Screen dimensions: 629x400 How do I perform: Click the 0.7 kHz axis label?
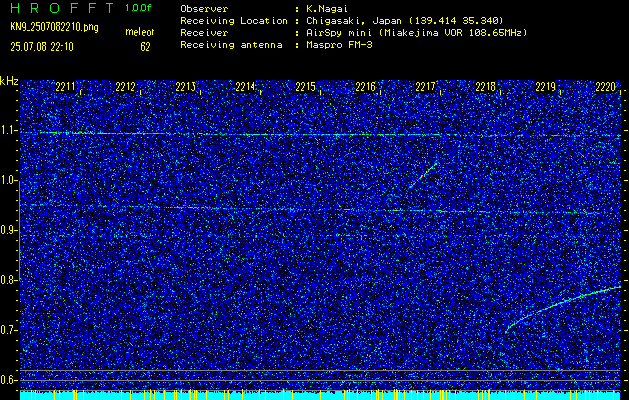(x=7, y=330)
